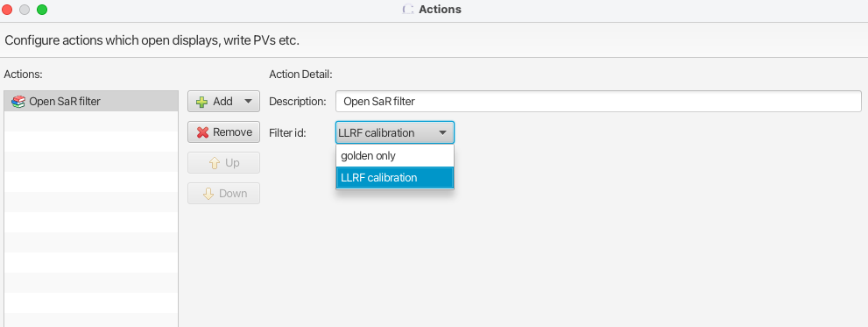Move the action Down
868x327 pixels.
click(x=223, y=194)
